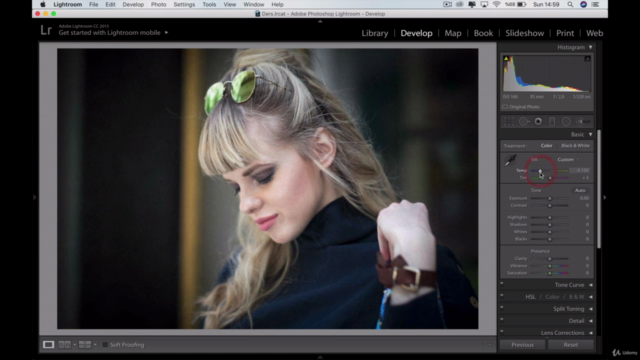Toggle the Tone Curve panel on/off switch
The width and height of the screenshot is (640, 360).
(x=502, y=284)
